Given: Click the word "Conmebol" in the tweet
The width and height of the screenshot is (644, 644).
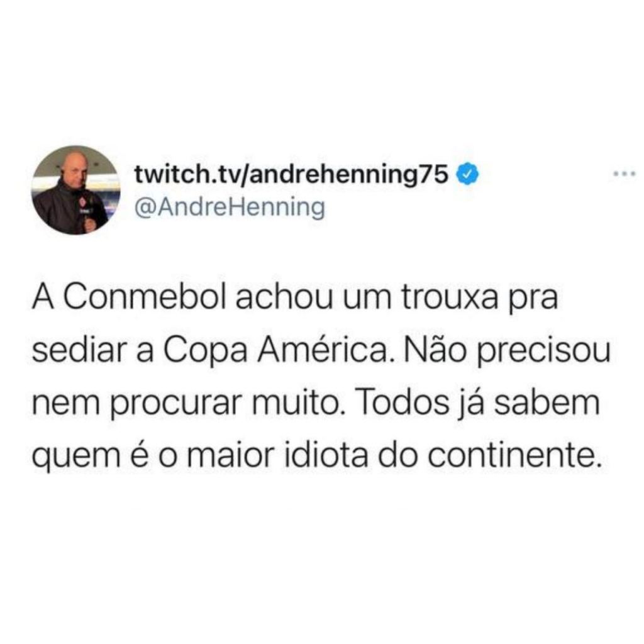Looking at the screenshot, I should pyautogui.click(x=145, y=297).
